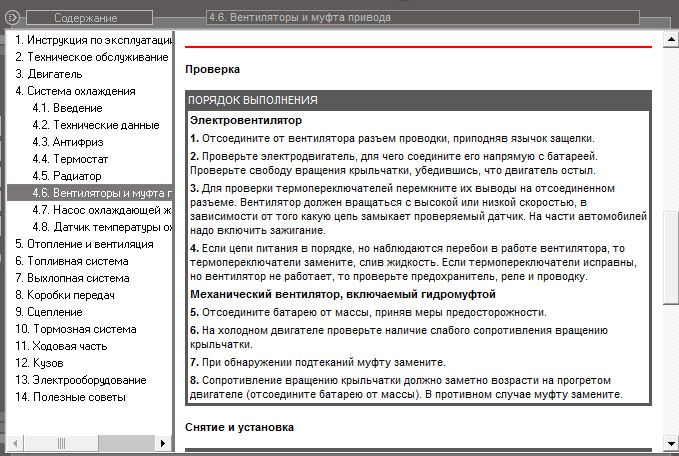The height and width of the screenshot is (456, 679).
Task: Click the round arrow icon beside Содержание
Action: coord(12,18)
